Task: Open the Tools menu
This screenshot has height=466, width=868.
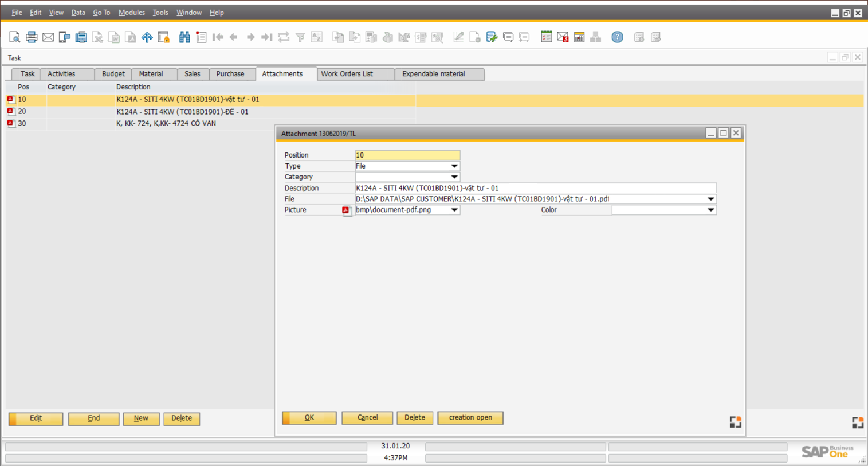Action: [160, 13]
